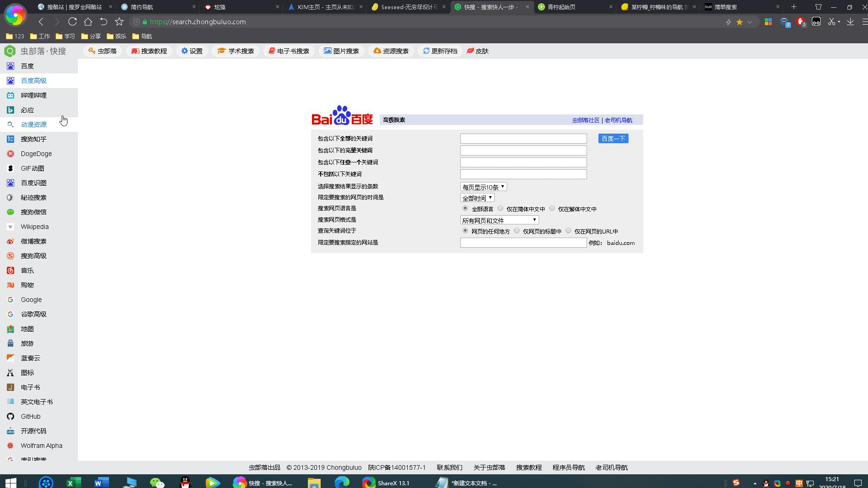Select the 仅在繁体中文中 radio button

coord(552,208)
